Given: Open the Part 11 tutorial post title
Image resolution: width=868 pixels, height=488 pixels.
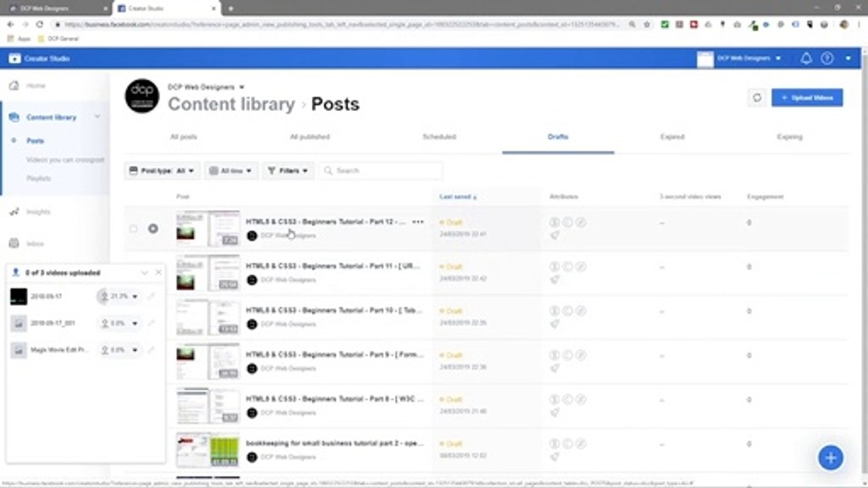Looking at the screenshot, I should click(333, 266).
